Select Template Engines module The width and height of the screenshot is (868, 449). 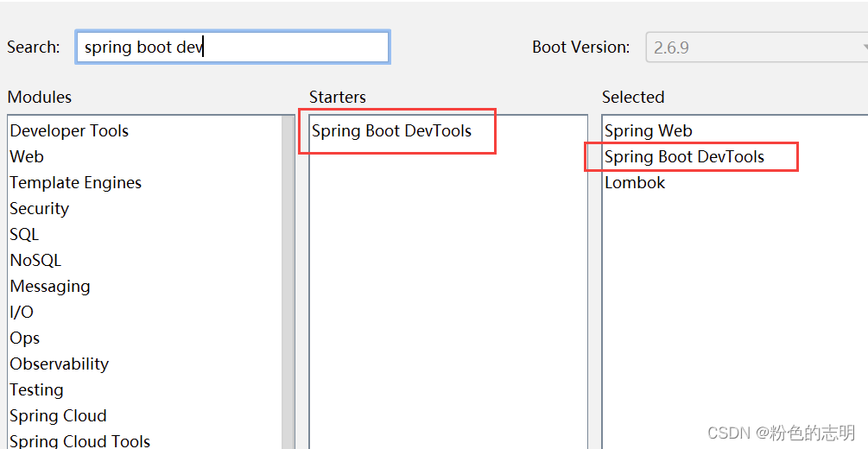click(x=76, y=183)
